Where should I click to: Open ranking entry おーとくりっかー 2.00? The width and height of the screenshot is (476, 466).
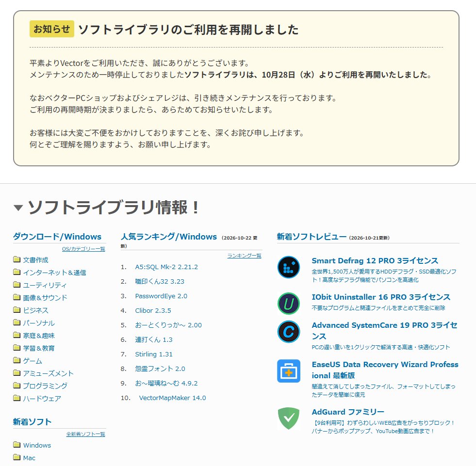tap(168, 325)
